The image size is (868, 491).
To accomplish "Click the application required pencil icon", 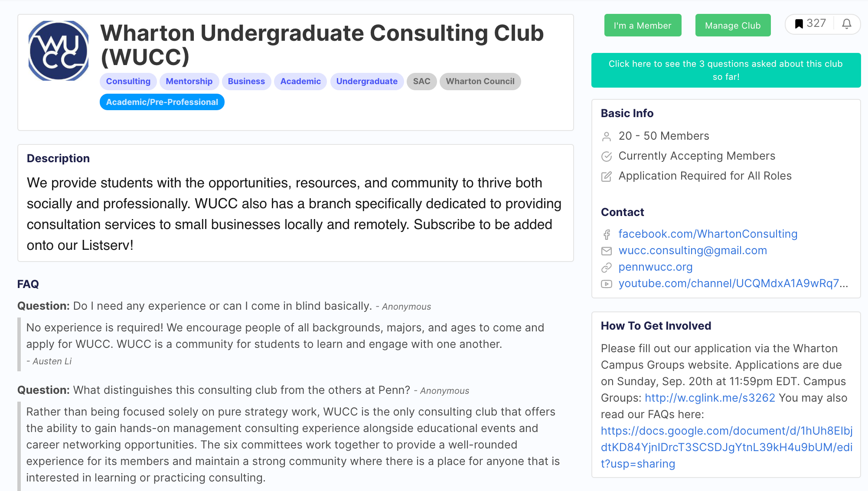I will (607, 177).
